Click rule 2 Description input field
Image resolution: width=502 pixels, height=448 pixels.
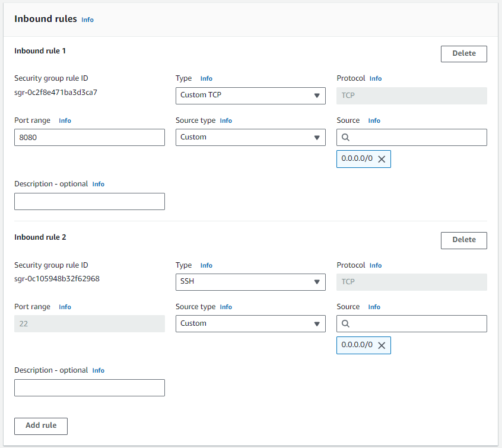[x=90, y=388]
